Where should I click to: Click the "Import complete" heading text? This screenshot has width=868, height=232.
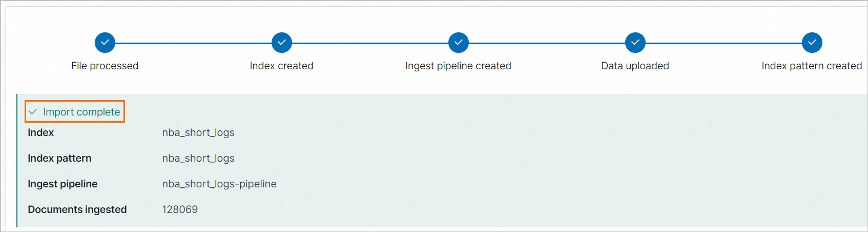81,112
